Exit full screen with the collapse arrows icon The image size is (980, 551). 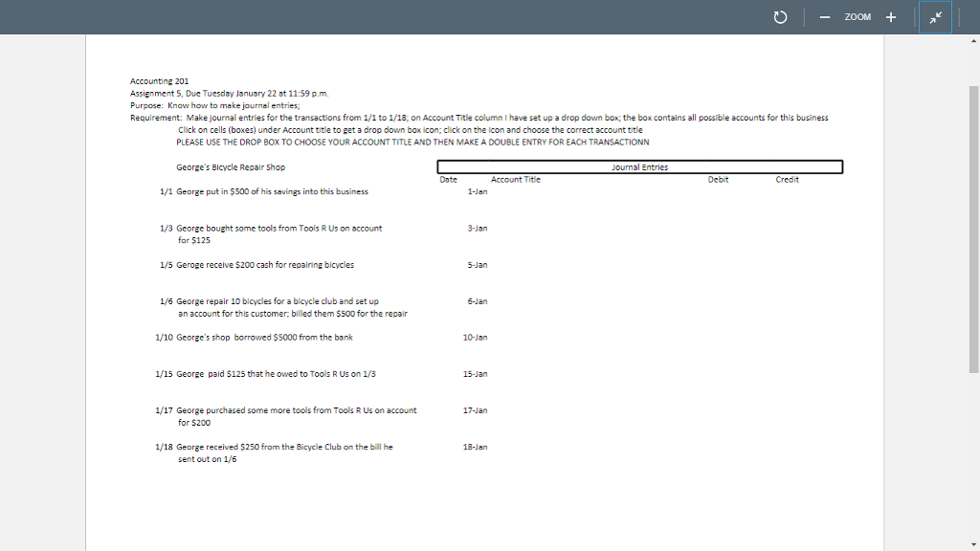936,17
